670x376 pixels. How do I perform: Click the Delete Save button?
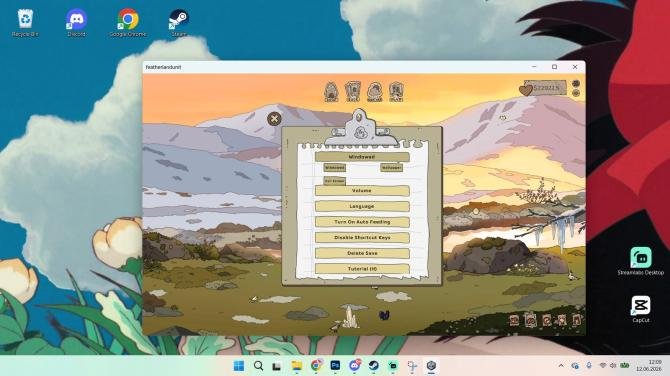click(362, 253)
